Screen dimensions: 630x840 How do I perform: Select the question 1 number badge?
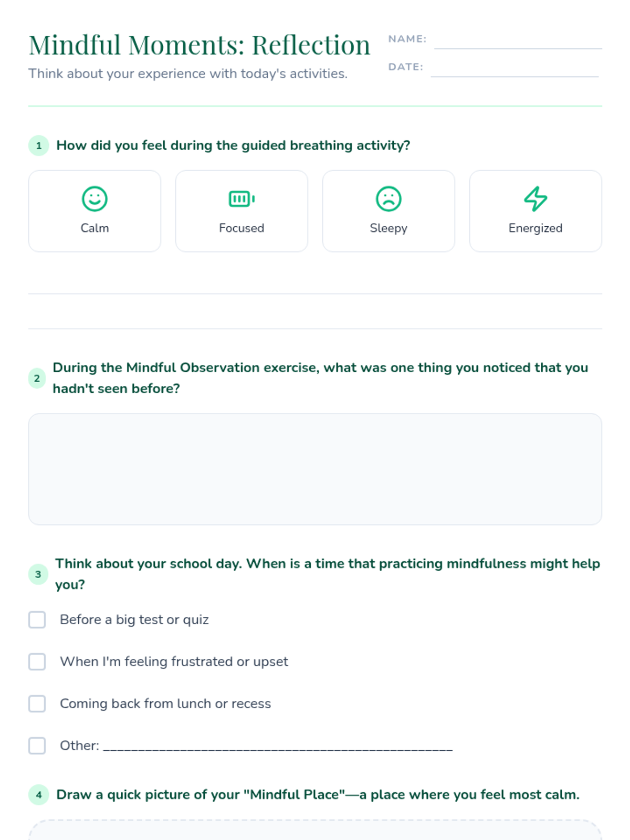point(39,145)
